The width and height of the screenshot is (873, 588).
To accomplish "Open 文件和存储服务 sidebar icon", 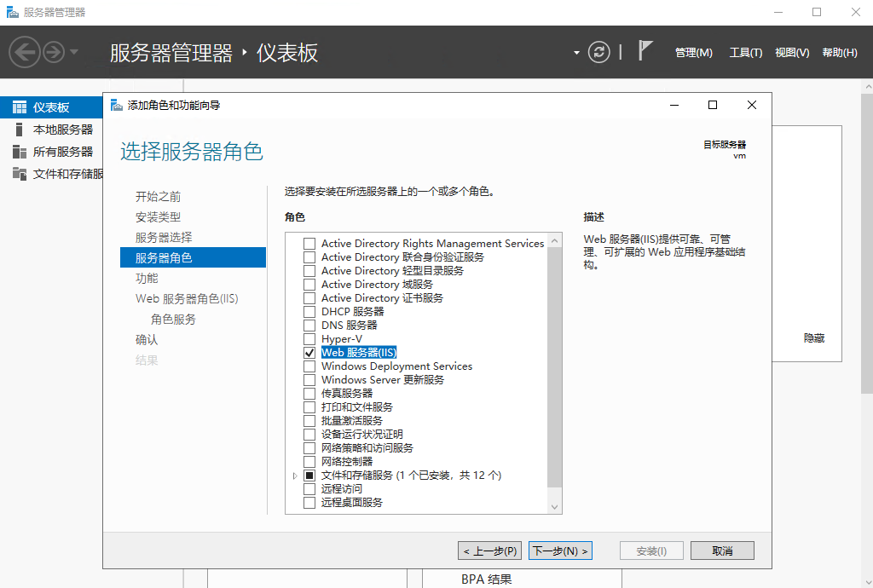I will pos(19,174).
